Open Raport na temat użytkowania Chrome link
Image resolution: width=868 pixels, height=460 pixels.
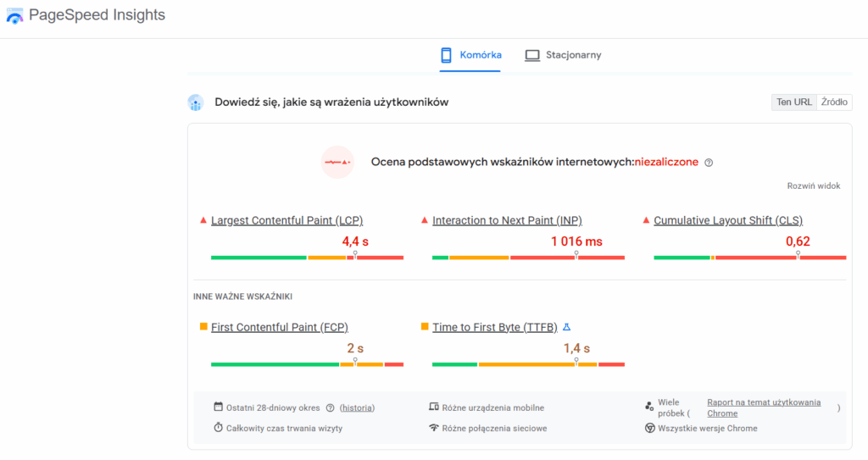click(x=764, y=408)
